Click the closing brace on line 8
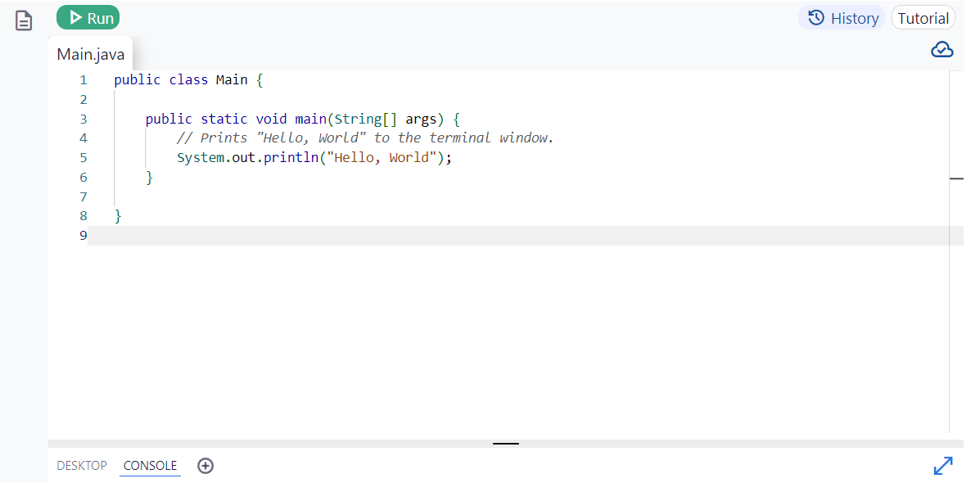The width and height of the screenshot is (980, 483). point(118,215)
